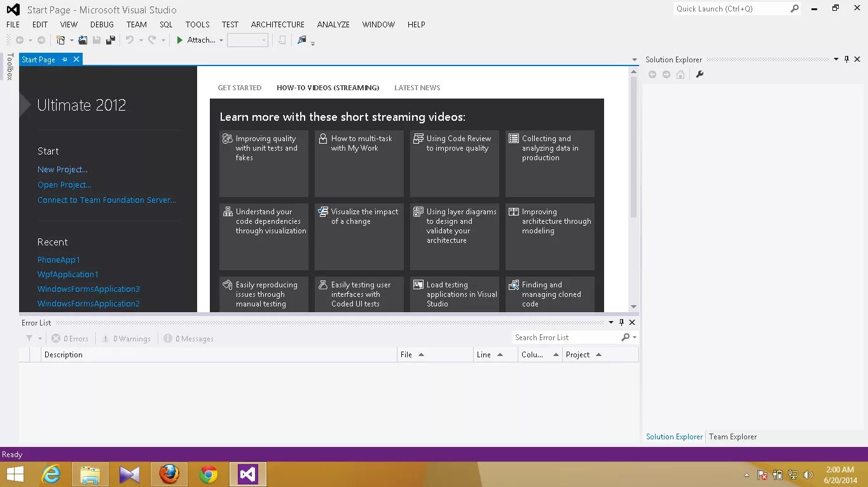
Task: Toggle auto-hide pin on Solution Explorer panel
Action: 846,59
